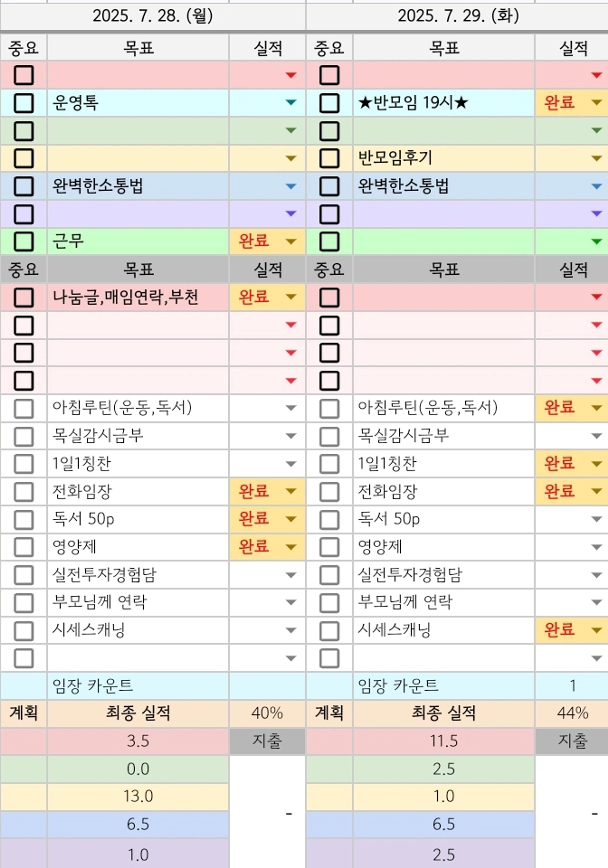
Task: Click Tuesday's 목실감시금부 goal cell
Action: tap(443, 436)
